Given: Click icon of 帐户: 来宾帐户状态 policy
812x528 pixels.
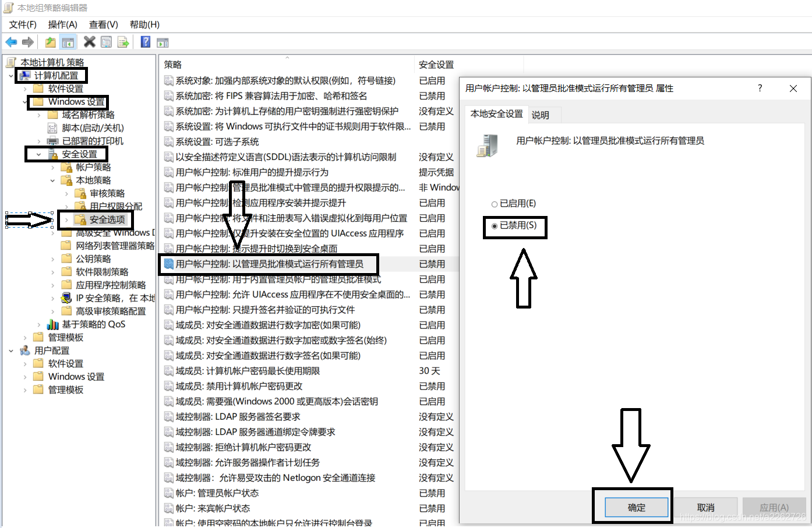Looking at the screenshot, I should 168,508.
